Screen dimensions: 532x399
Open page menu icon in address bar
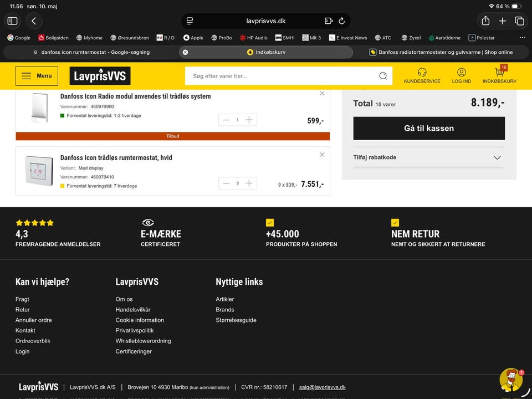point(190,21)
